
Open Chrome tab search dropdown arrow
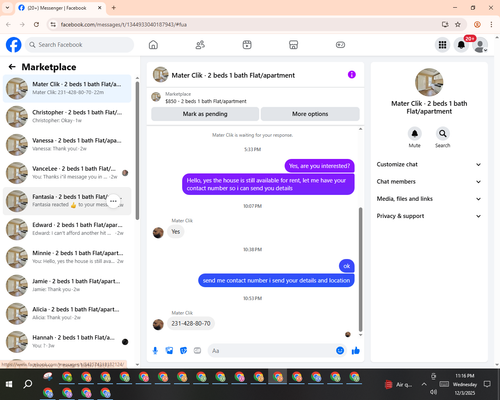coord(7,8)
